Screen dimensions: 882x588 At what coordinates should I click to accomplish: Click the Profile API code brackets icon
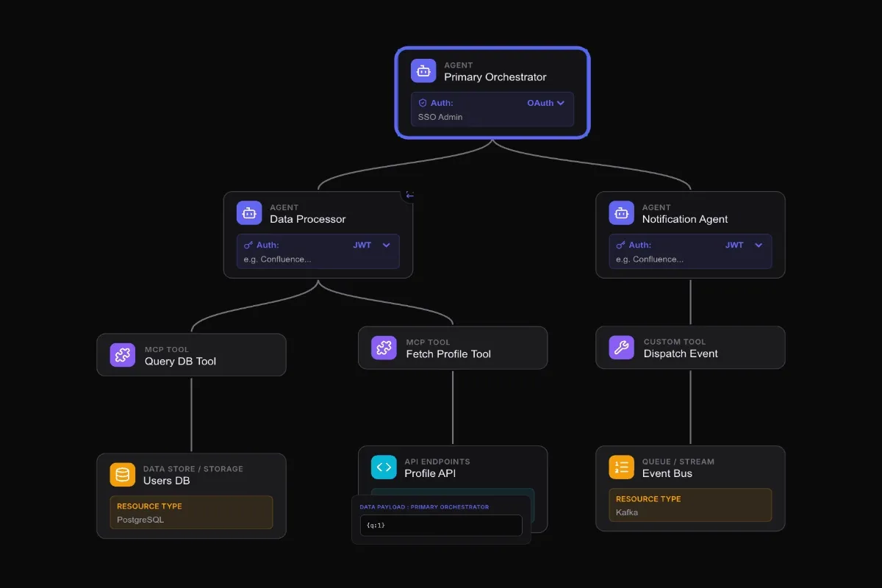[x=383, y=467]
